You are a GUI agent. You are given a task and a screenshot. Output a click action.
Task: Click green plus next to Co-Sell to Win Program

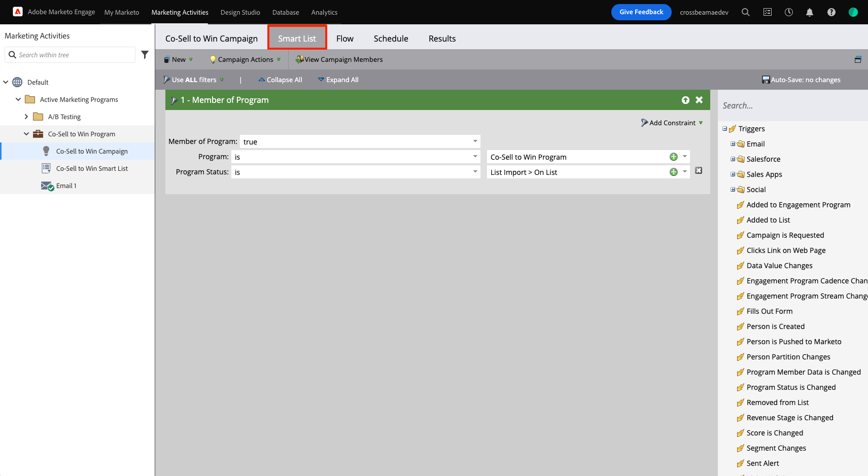[x=673, y=157]
